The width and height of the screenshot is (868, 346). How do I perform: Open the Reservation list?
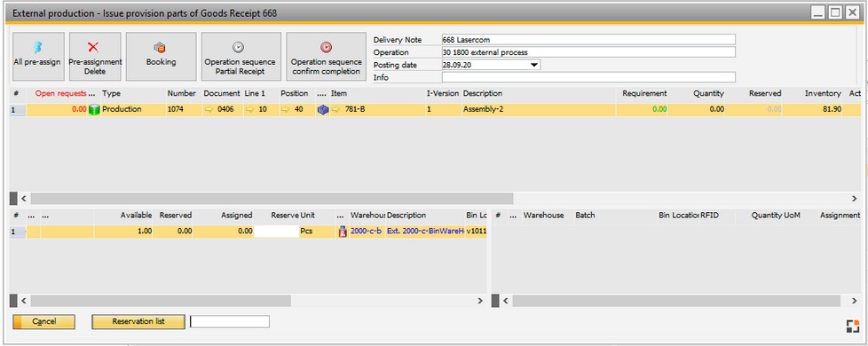click(x=138, y=322)
